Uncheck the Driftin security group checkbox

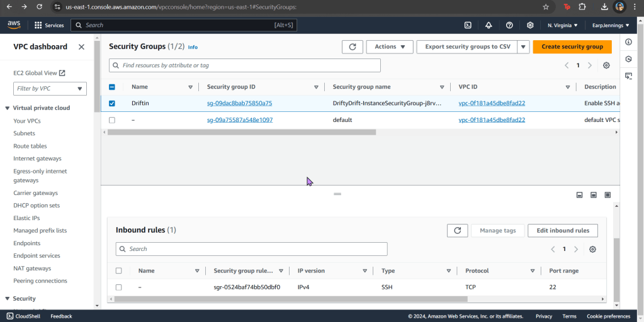coord(112,103)
